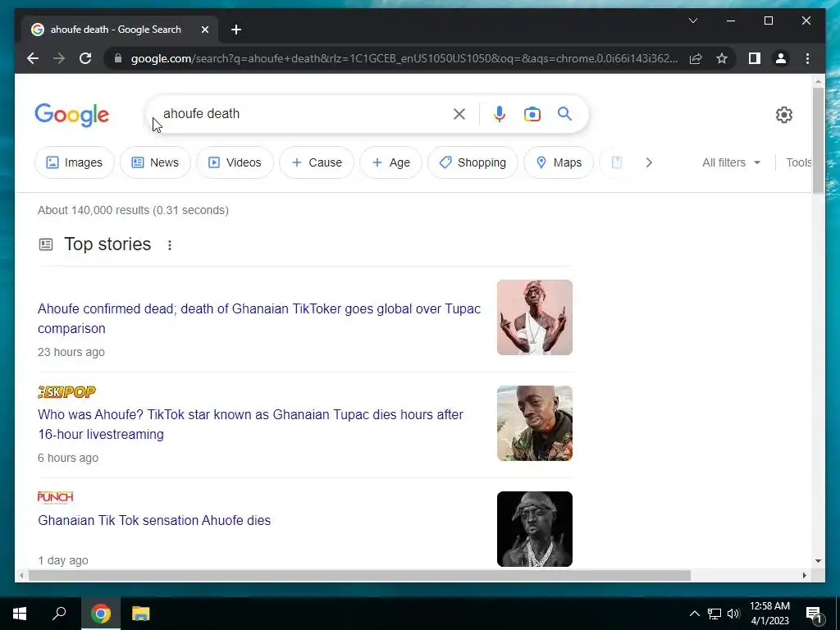This screenshot has height=630, width=840.
Task: Show more filter chips with right chevron
Action: pos(649,162)
